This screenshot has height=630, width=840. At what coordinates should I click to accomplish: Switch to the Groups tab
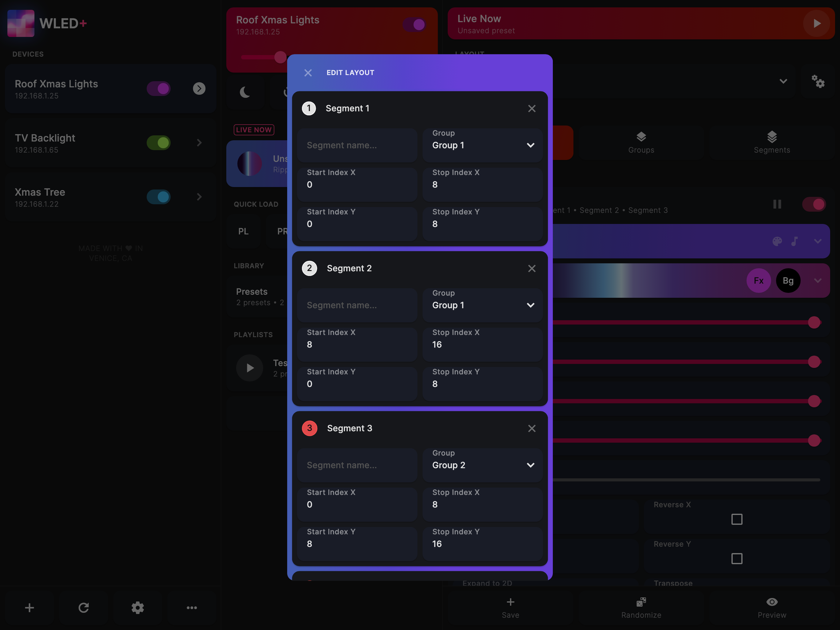point(641,143)
